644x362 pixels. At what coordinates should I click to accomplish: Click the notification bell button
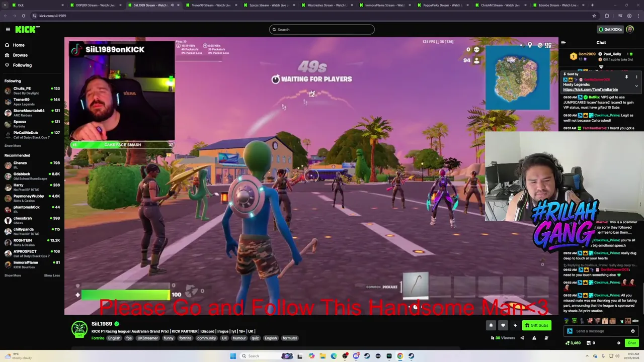pos(491,325)
